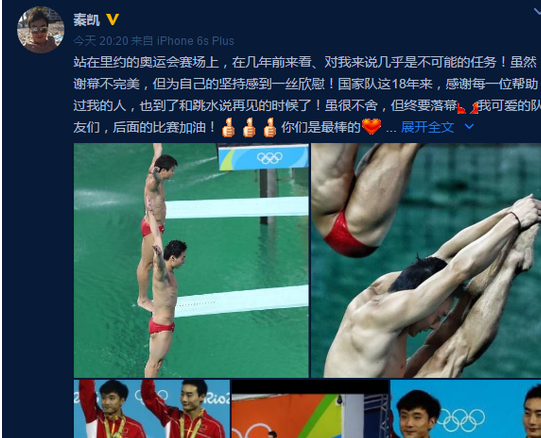The height and width of the screenshot is (438, 541).
Task: Click the post text paragraph body
Action: pos(307,95)
